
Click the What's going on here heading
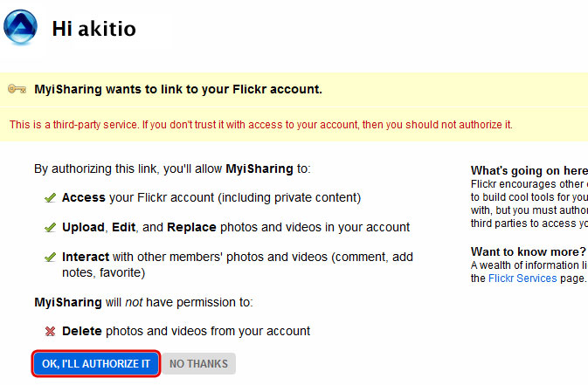(x=528, y=170)
